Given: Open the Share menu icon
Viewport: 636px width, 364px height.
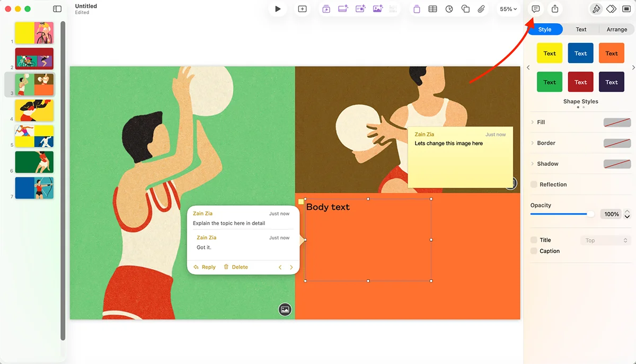Looking at the screenshot, I should tap(555, 9).
